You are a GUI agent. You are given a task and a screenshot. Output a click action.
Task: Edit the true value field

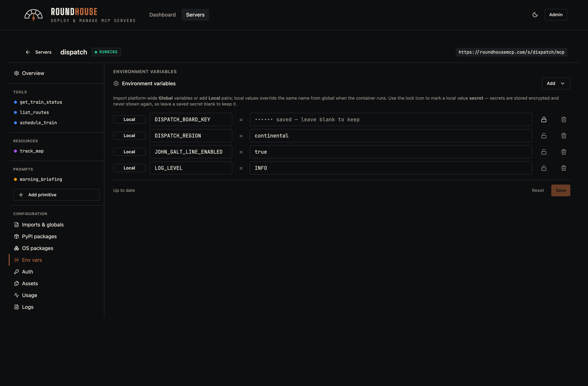(x=391, y=152)
